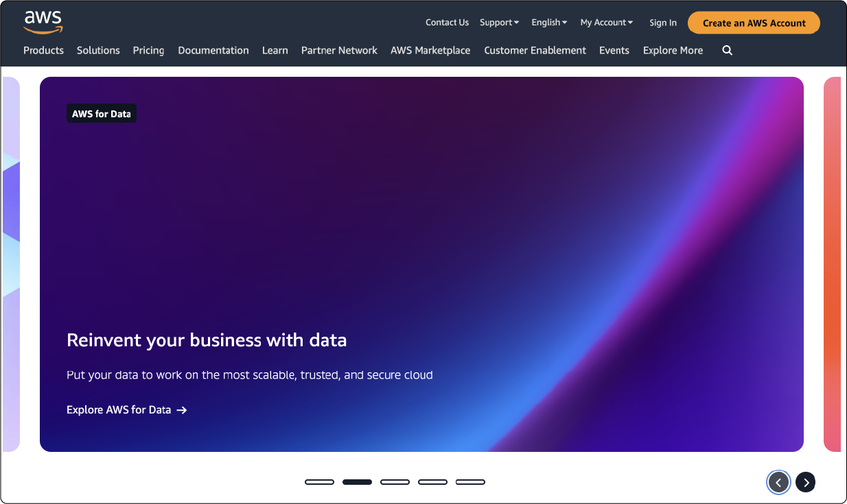Screen dimensions: 847x504
Task: Expand the Support dropdown
Action: coord(499,23)
